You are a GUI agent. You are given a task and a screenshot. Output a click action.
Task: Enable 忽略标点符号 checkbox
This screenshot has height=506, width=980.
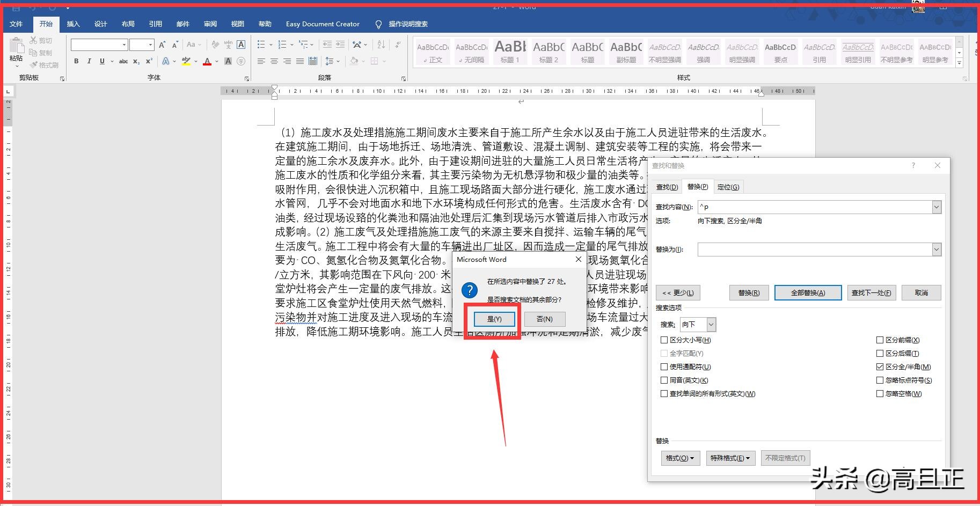click(x=880, y=380)
